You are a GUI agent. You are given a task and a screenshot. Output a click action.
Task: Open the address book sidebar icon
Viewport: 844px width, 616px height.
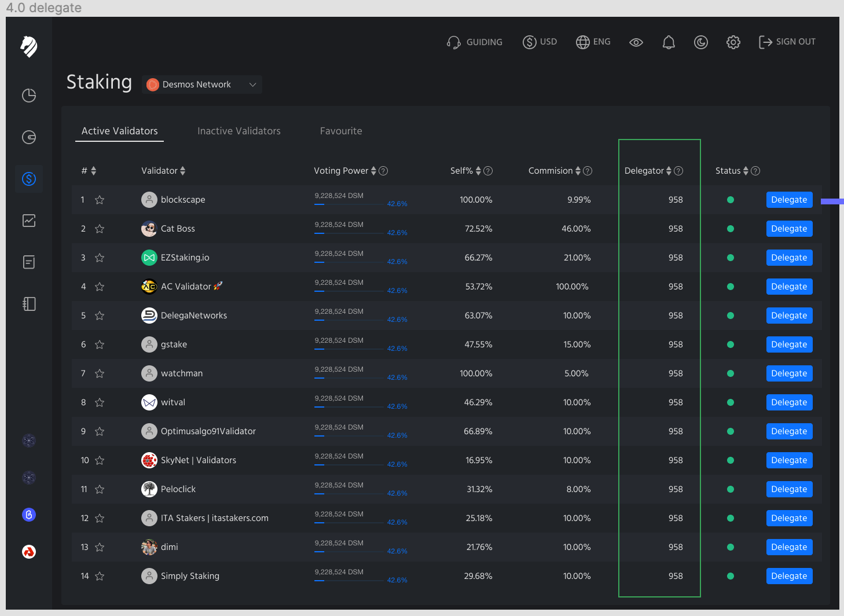click(x=29, y=304)
